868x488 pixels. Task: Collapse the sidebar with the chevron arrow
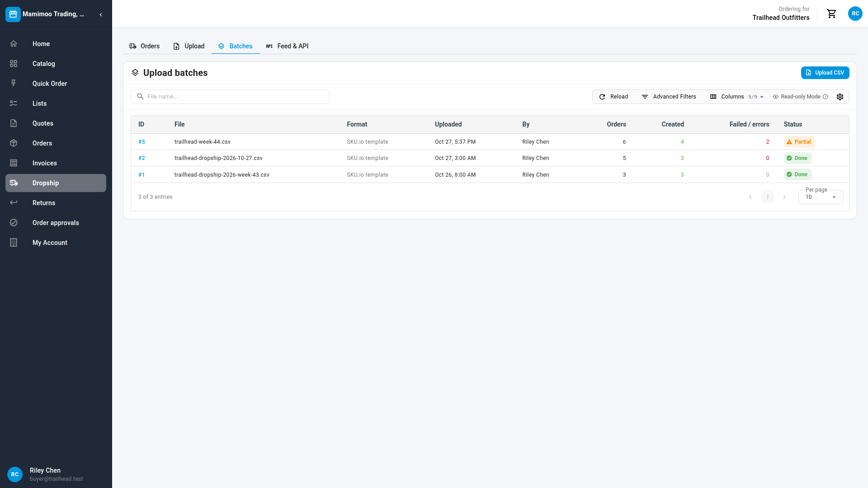(x=101, y=14)
